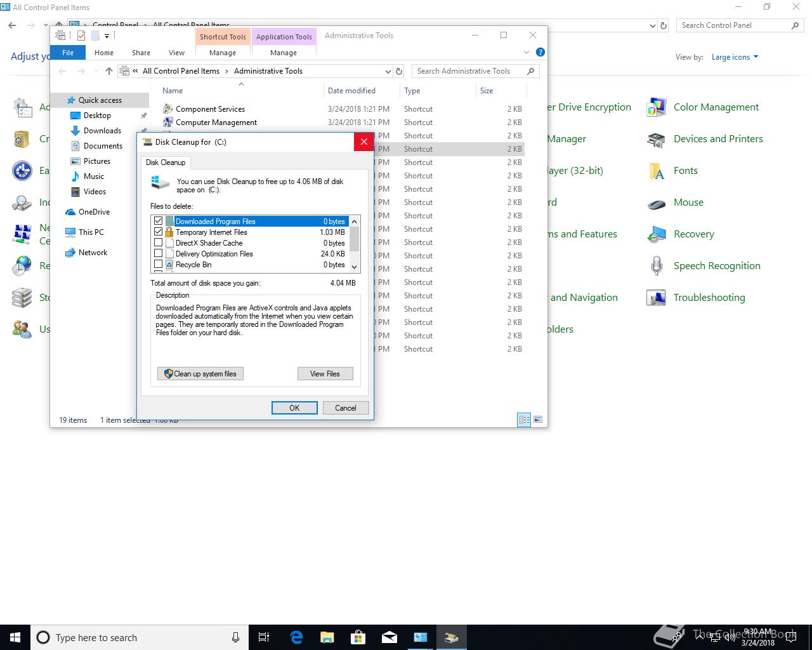This screenshot has width=812, height=650.
Task: Open the View by Large icons dropdown
Action: coord(735,57)
